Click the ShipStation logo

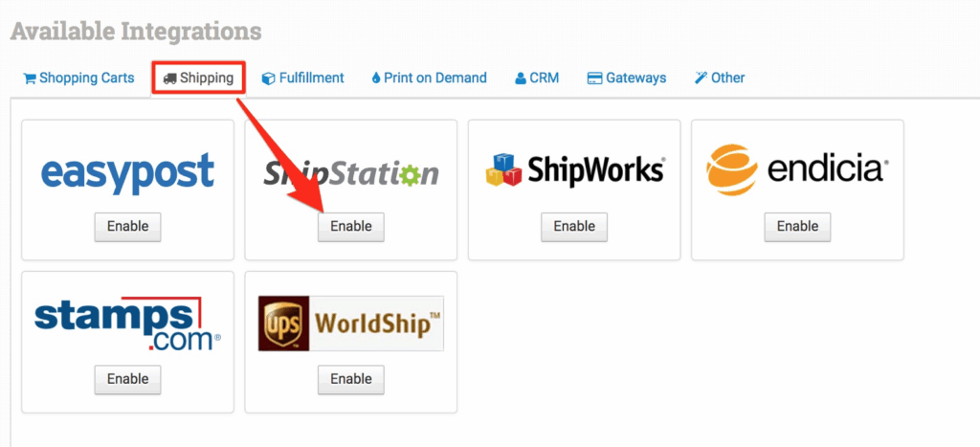click(350, 173)
